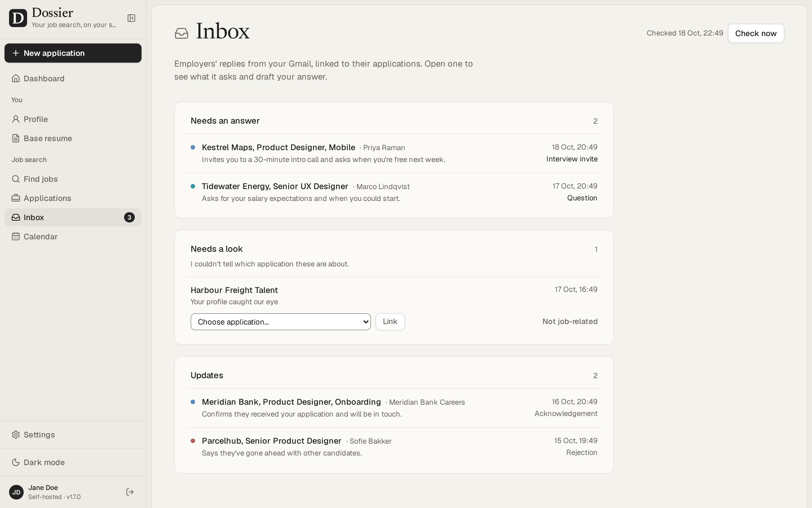Click the Interview invite label
This screenshot has height=508, width=812.
click(572, 159)
